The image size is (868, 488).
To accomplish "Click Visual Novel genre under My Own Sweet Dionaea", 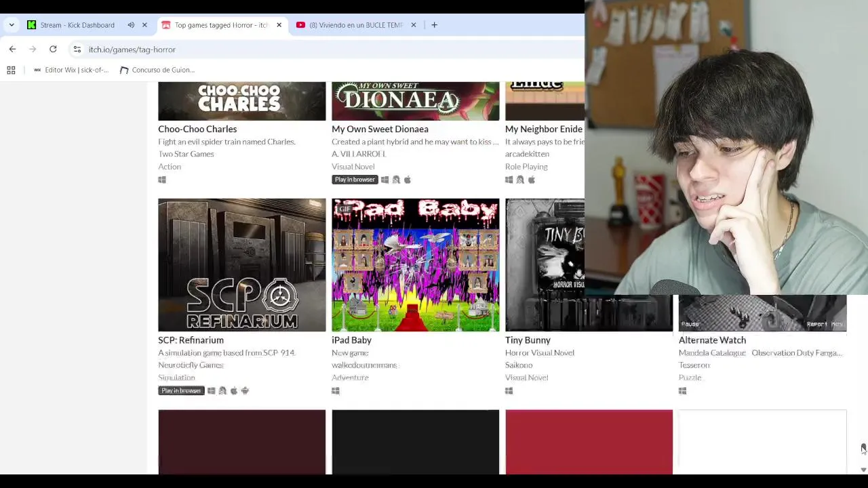I will click(353, 167).
